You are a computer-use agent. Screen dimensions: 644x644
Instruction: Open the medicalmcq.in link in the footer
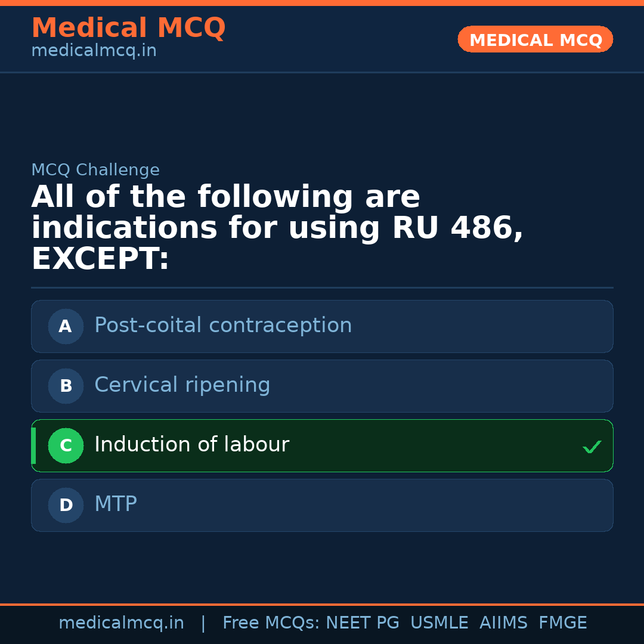tap(121, 623)
